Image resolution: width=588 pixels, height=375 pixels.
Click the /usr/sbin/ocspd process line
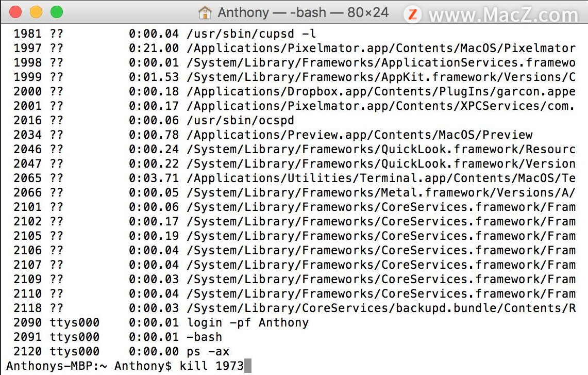pos(154,121)
